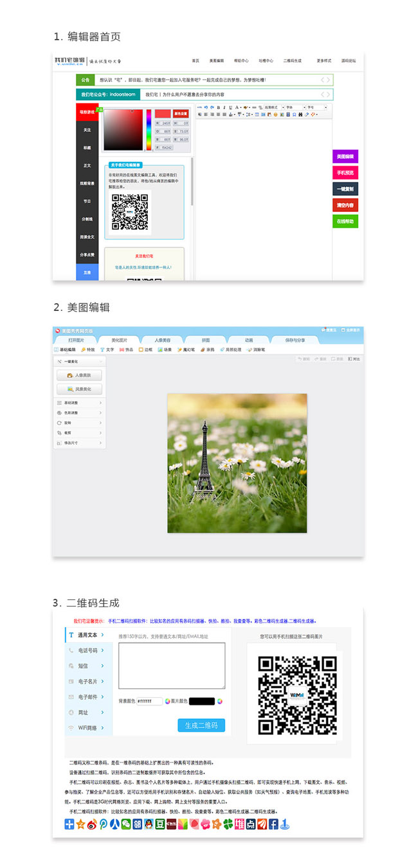418x868 pixels.
Task: Select the 涂鸦 doodle tool
Action: point(208,350)
